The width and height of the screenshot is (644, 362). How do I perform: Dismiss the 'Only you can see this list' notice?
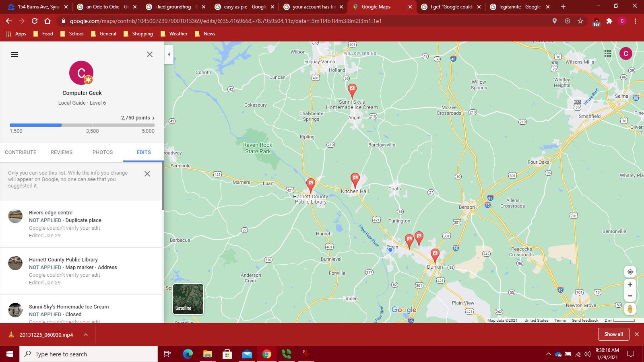147,174
